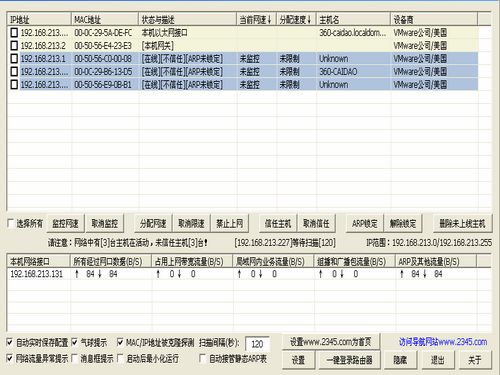Viewport: 500px width, 375px height.
Task: Click the 取消监控 button
Action: point(105,223)
